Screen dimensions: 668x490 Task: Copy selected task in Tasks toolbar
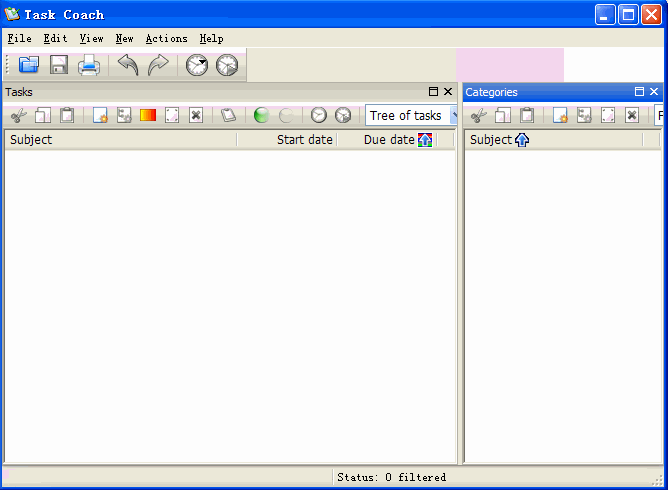43,115
